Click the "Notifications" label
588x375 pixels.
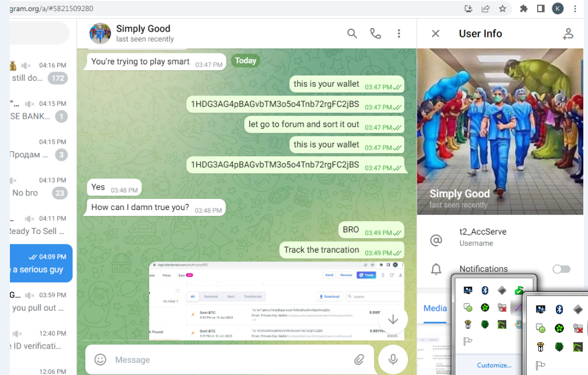tap(483, 269)
